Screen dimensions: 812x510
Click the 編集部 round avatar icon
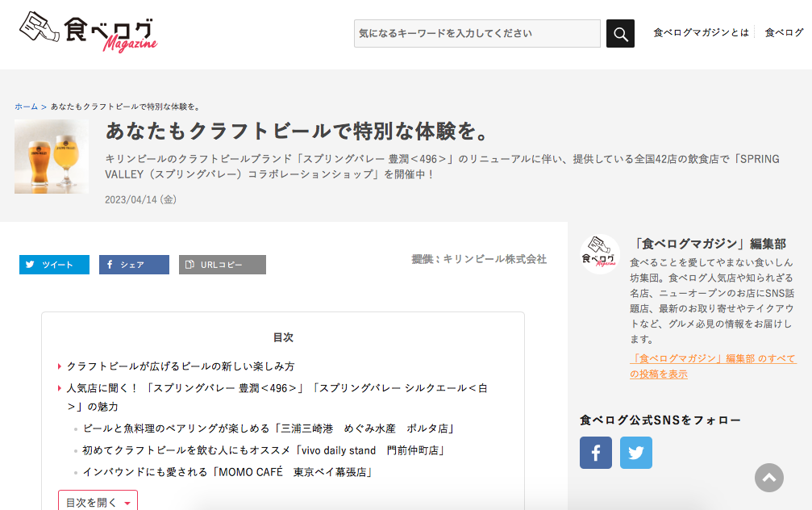pos(600,255)
